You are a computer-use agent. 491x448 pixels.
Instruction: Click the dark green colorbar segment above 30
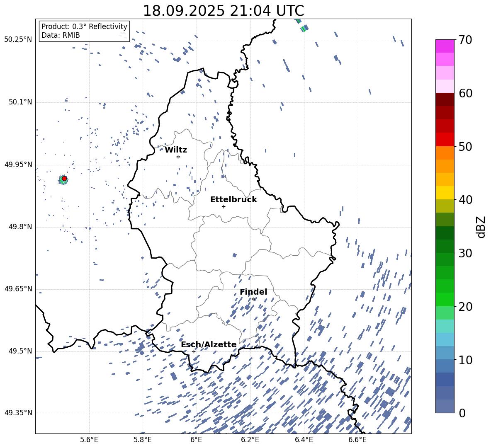(445, 246)
